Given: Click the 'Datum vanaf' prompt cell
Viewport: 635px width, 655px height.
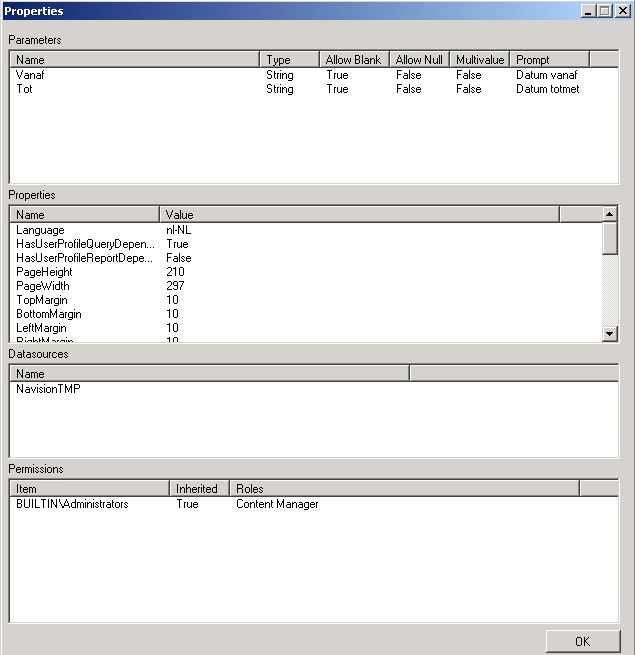Looking at the screenshot, I should click(x=546, y=75).
